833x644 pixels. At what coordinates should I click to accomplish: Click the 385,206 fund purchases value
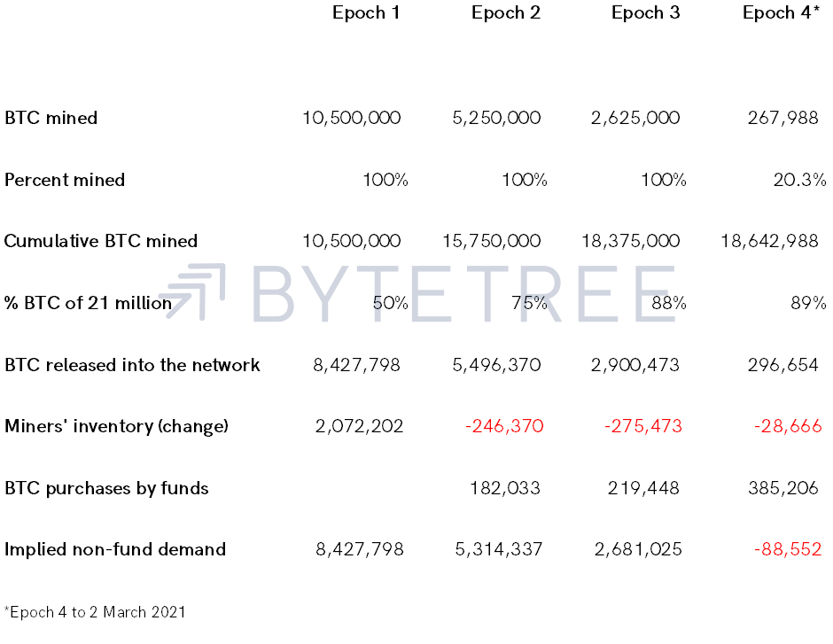(x=783, y=488)
